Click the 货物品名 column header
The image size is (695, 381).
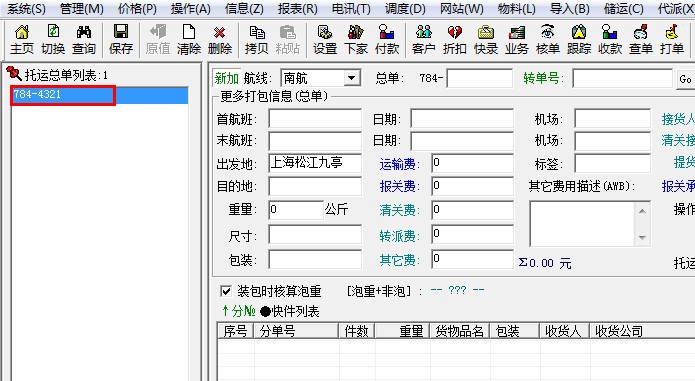(x=460, y=331)
